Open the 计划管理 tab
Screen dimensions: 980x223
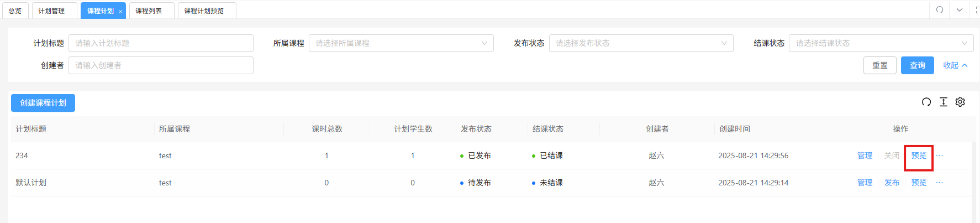pos(51,11)
